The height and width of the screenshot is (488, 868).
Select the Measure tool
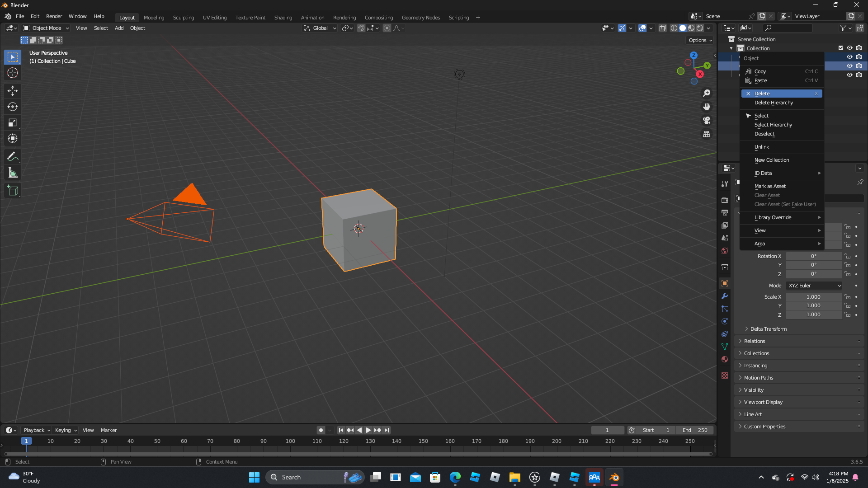click(x=13, y=173)
